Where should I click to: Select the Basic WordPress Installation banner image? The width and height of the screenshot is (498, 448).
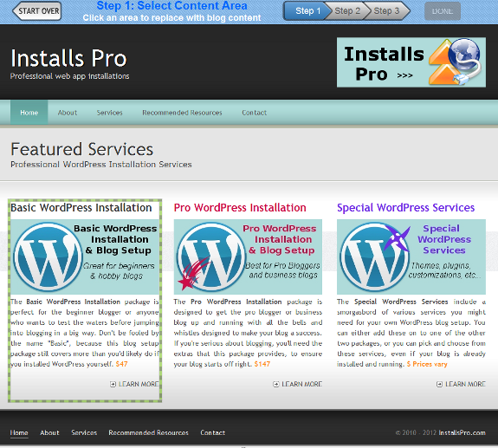pos(85,256)
